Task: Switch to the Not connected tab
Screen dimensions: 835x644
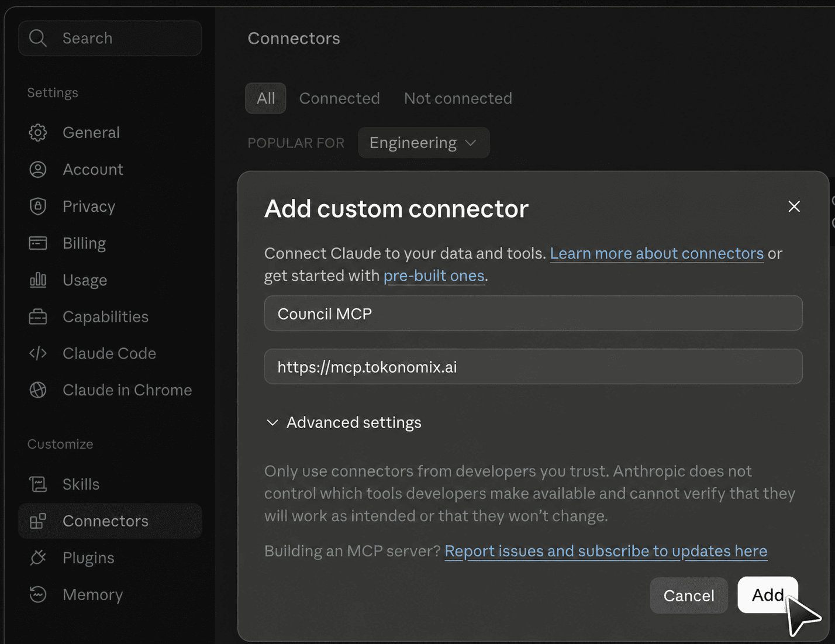Action: (x=458, y=98)
